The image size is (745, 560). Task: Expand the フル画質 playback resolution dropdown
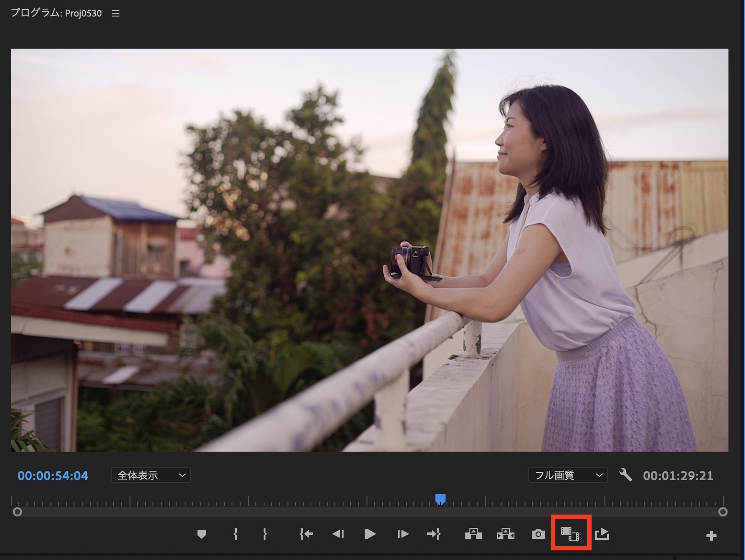568,476
